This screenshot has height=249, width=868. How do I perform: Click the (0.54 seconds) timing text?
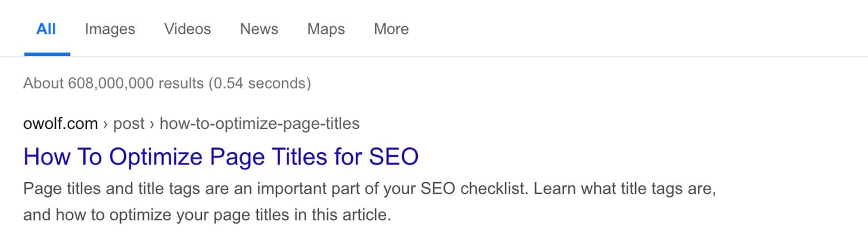260,83
